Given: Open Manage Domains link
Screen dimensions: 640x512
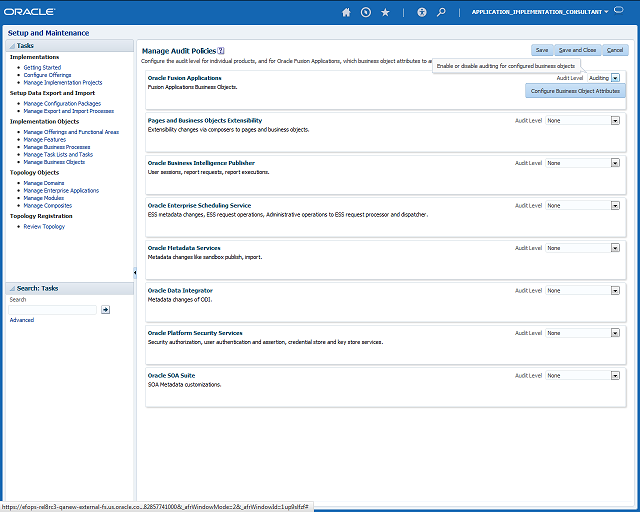Looking at the screenshot, I should 44,183.
